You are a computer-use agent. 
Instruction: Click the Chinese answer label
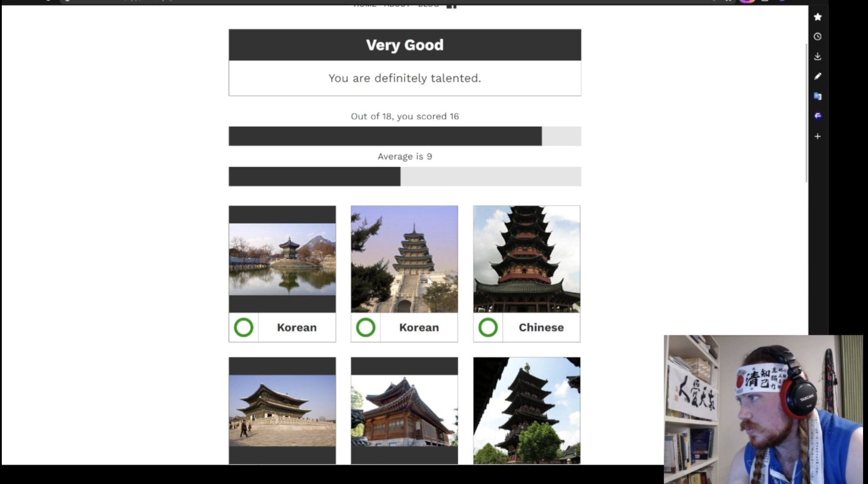[541, 327]
